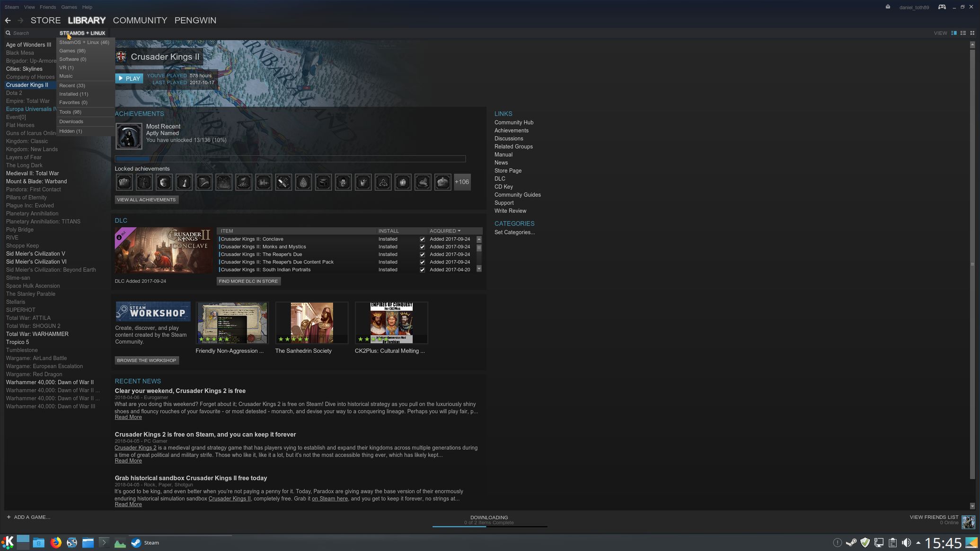This screenshot has height=551, width=980.
Task: Open Big Picture mode controller icon
Action: point(942,7)
